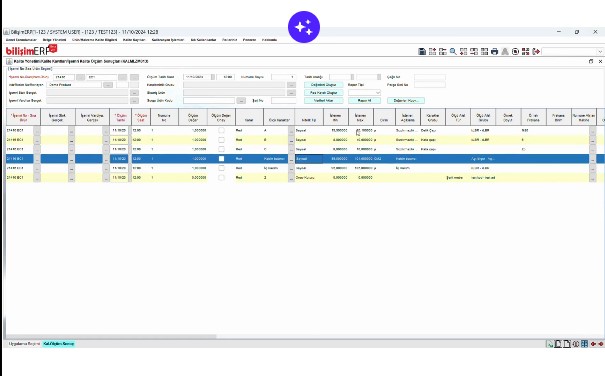This screenshot has width=605, height=376.
Task: Click the red-squares grid toolbar icon
Action: coord(526,51)
